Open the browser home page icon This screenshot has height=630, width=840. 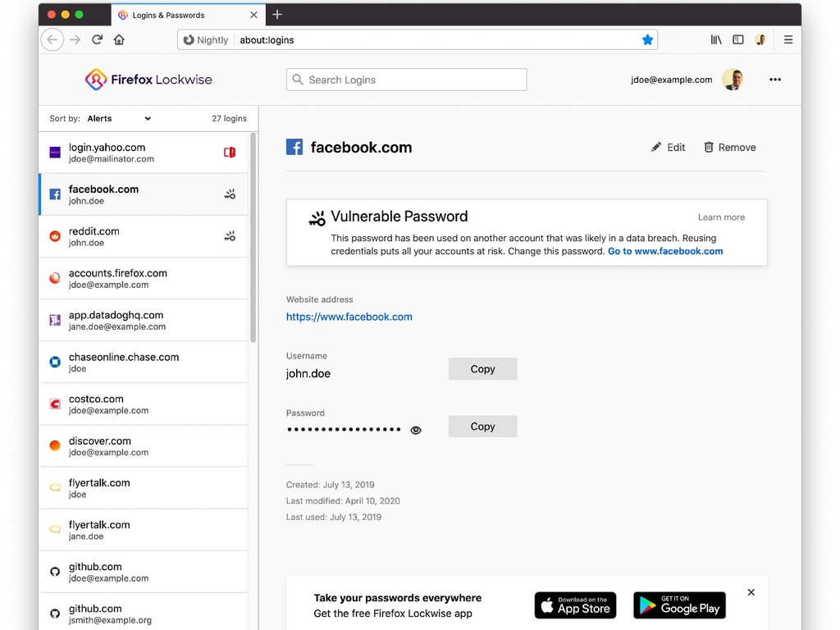[119, 39]
